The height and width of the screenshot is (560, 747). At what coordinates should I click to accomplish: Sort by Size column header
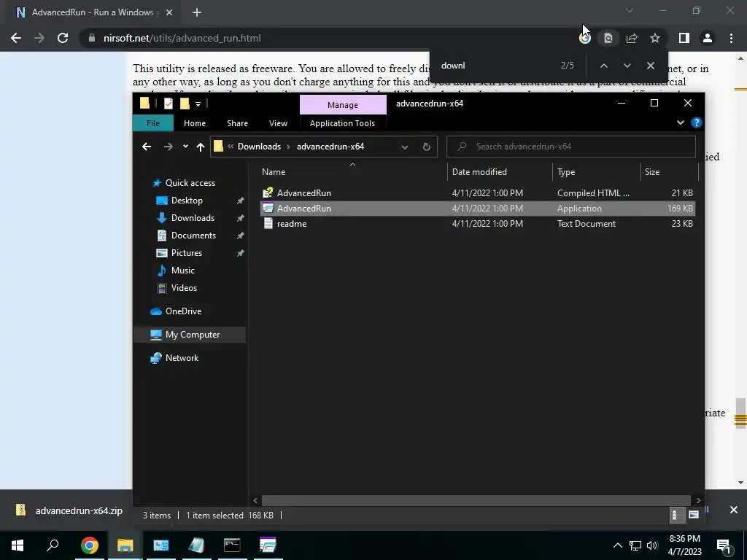[669, 172]
